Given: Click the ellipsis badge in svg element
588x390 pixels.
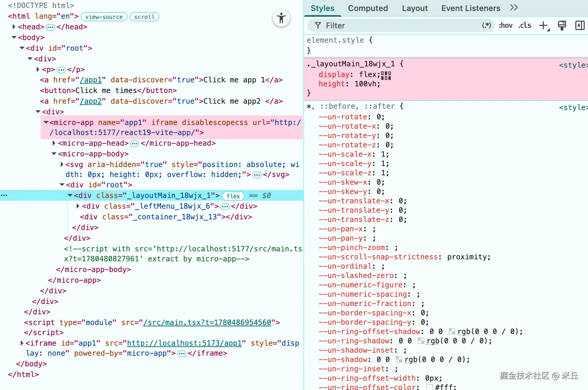Looking at the screenshot, I should coord(257,175).
